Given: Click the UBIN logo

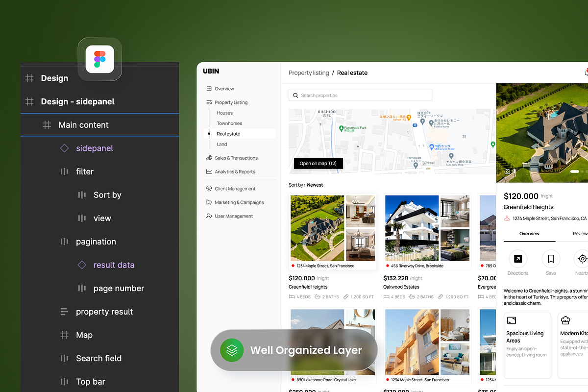Looking at the screenshot, I should (x=211, y=71).
